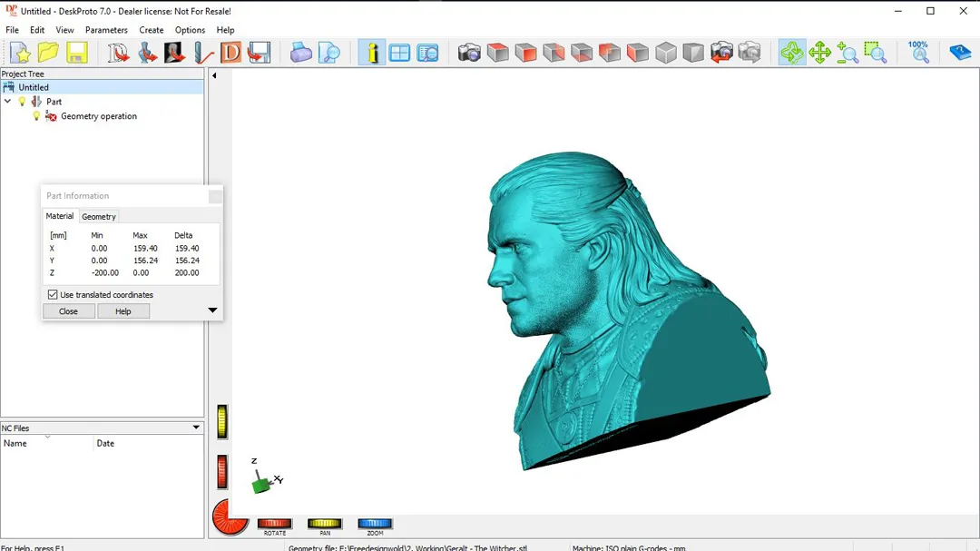The height and width of the screenshot is (551, 980).
Task: Switch to the Geometry tab in Part Information
Action: (99, 216)
